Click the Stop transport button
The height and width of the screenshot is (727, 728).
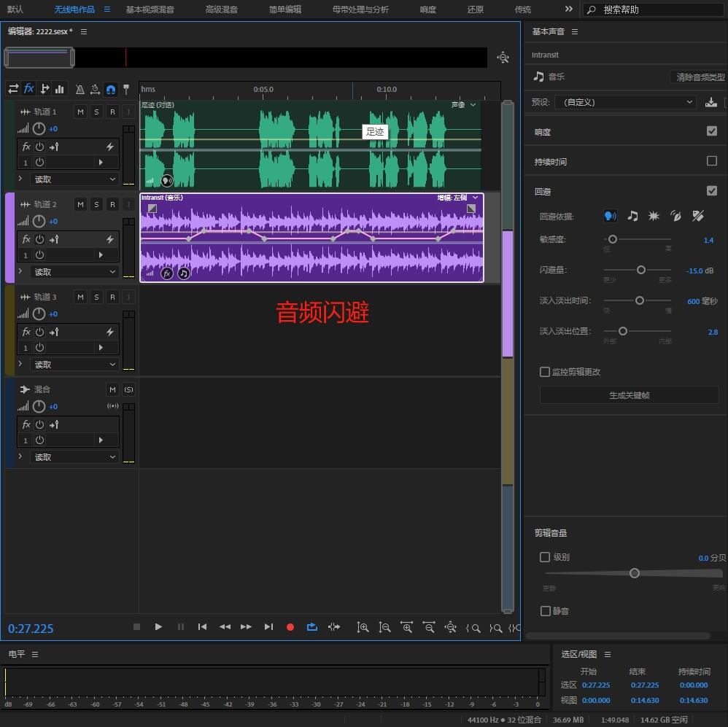(136, 626)
